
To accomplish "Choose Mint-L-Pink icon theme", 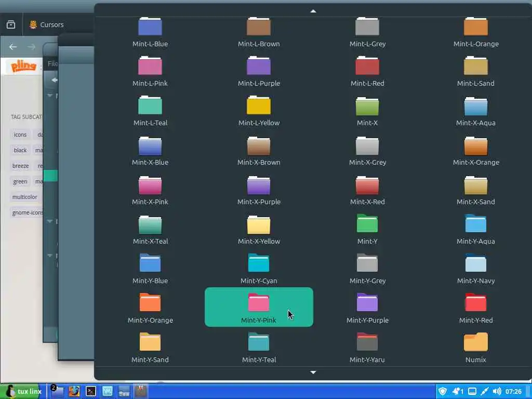I will [150, 70].
